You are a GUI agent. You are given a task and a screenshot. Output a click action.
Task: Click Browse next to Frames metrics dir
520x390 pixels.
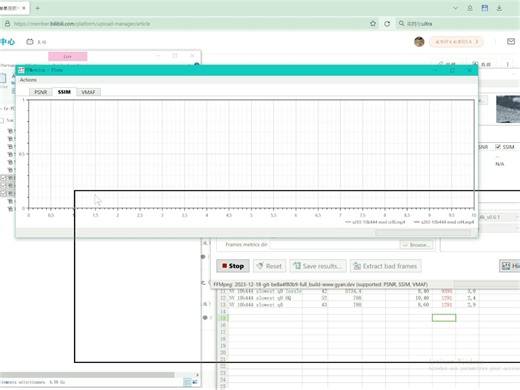pyautogui.click(x=416, y=245)
